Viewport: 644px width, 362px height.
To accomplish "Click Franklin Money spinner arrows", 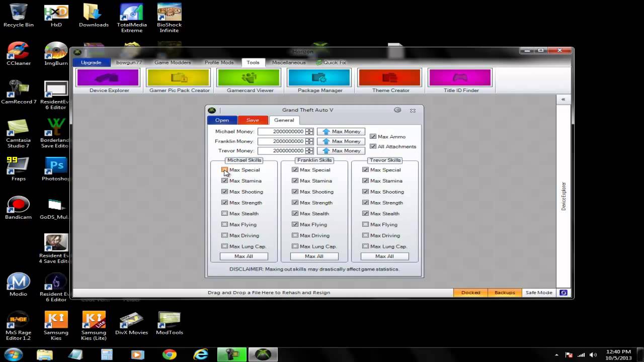I will tap(309, 141).
